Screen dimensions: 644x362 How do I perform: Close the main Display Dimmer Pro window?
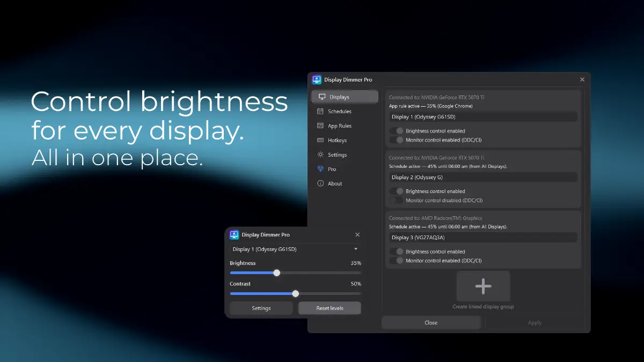pos(582,79)
